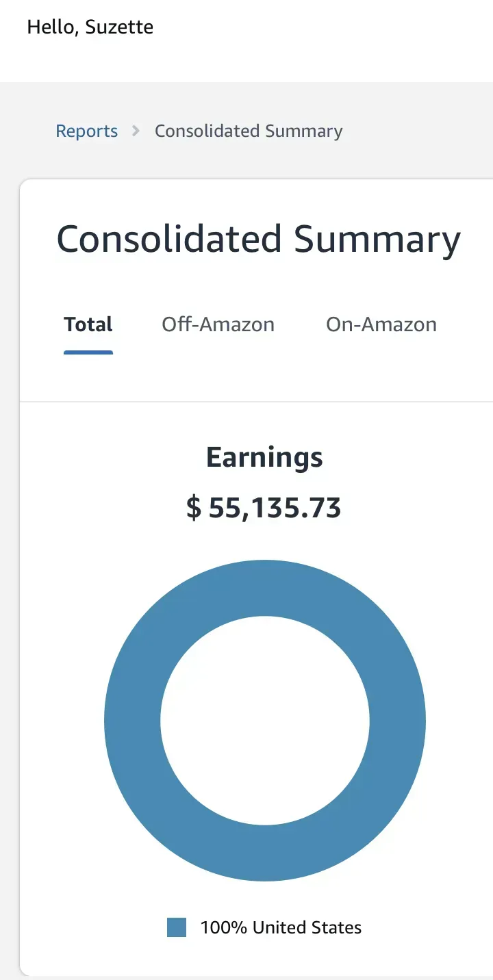Click the dollar sign before the earnings total
Image resolution: width=493 pixels, height=980 pixels.
pyautogui.click(x=194, y=508)
